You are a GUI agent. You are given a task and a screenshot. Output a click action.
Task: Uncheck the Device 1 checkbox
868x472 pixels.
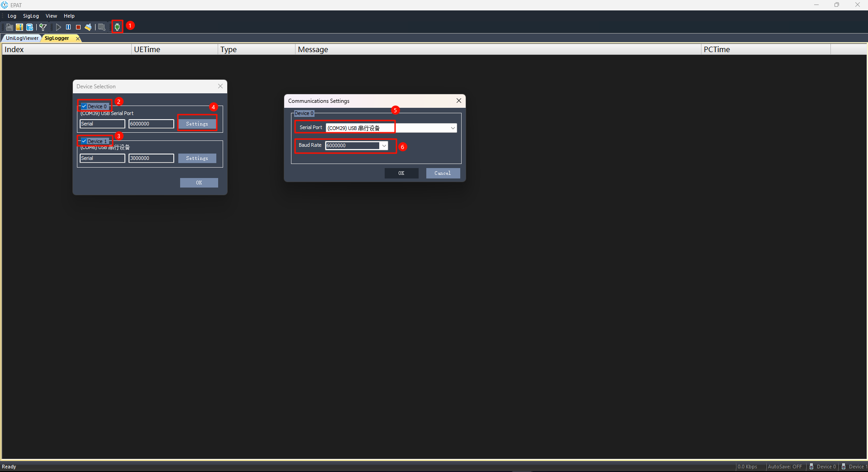(x=84, y=141)
